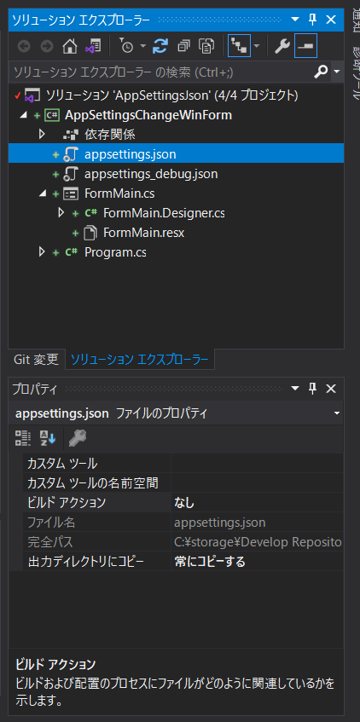Select the solution 'AppSettingsJson' node
Viewport: 360px width, 722px height.
point(172,96)
